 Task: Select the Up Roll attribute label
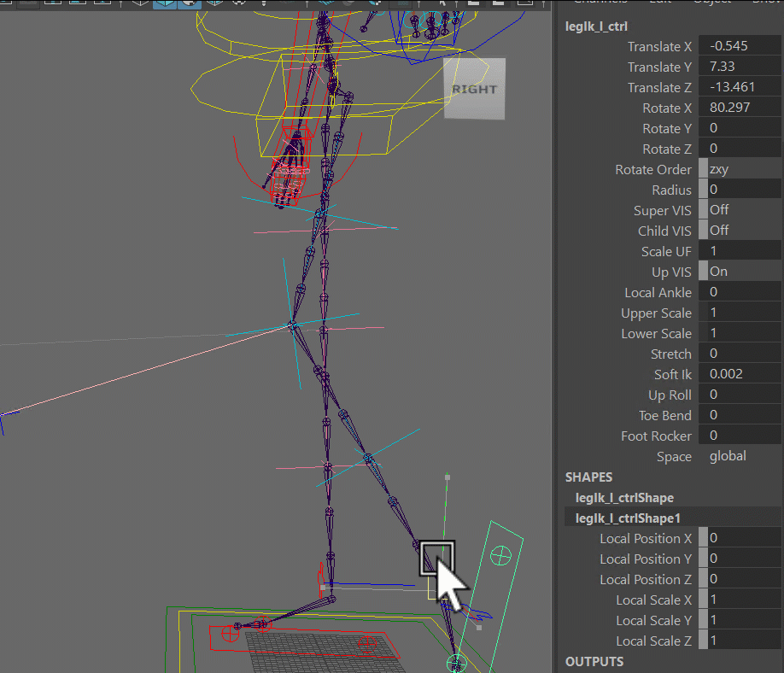point(670,395)
